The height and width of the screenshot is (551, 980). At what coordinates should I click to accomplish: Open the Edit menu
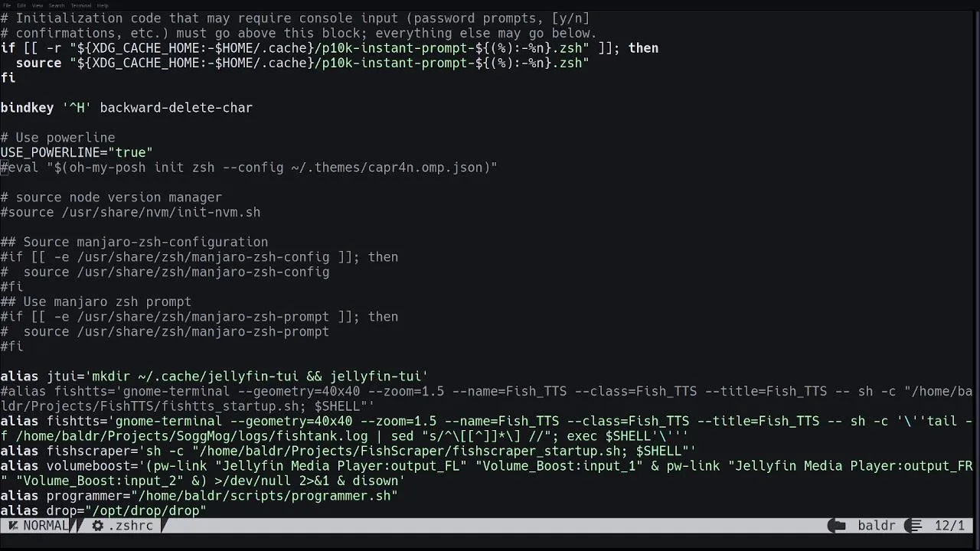[21, 5]
